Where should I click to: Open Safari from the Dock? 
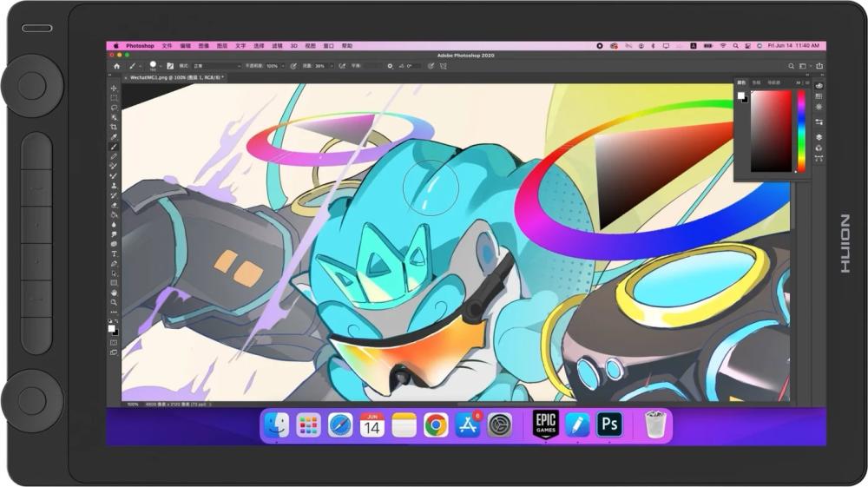[340, 425]
